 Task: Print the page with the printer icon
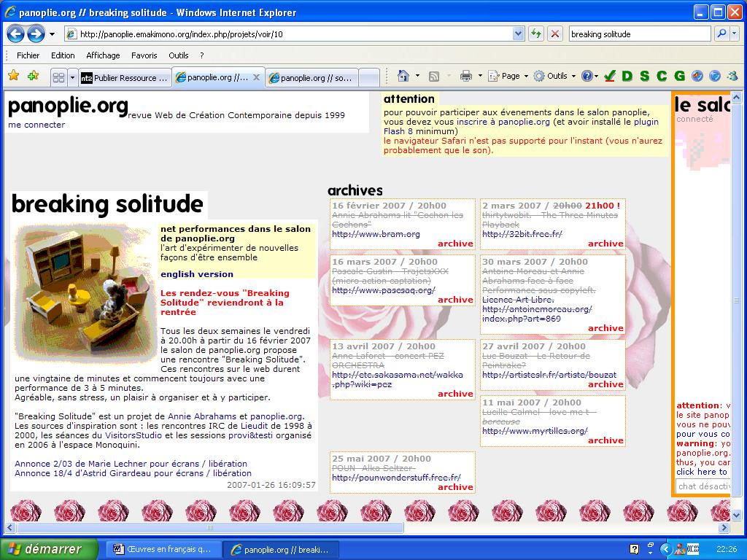466,76
